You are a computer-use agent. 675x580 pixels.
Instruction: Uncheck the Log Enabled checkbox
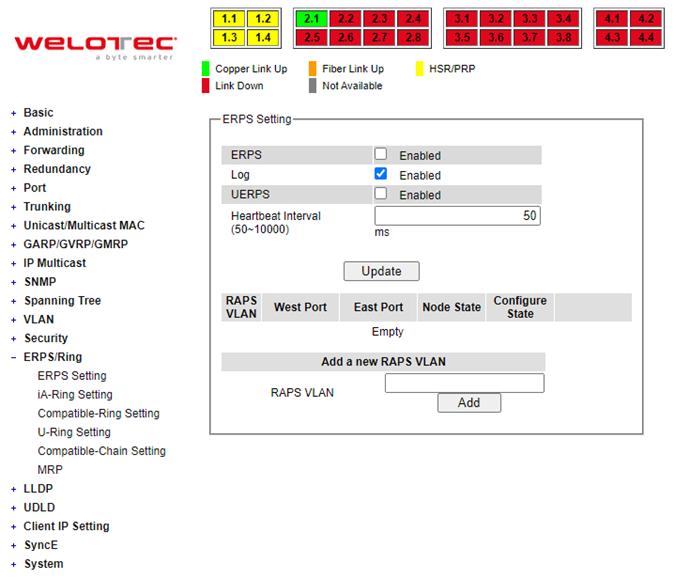[x=381, y=174]
